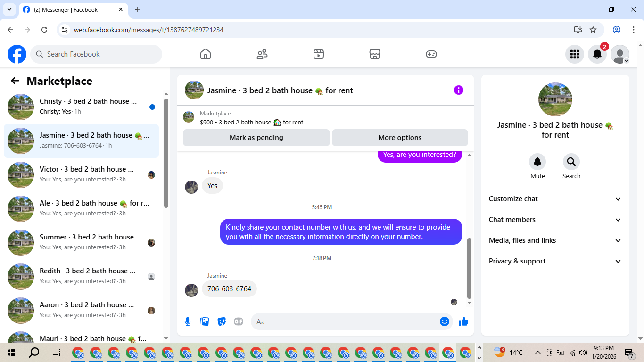Viewport: 644px width, 362px height.
Task: Click the Mark as pending button
Action: (x=256, y=138)
